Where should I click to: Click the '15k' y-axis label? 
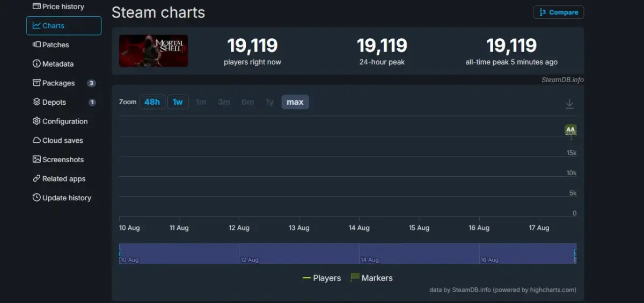coord(572,153)
